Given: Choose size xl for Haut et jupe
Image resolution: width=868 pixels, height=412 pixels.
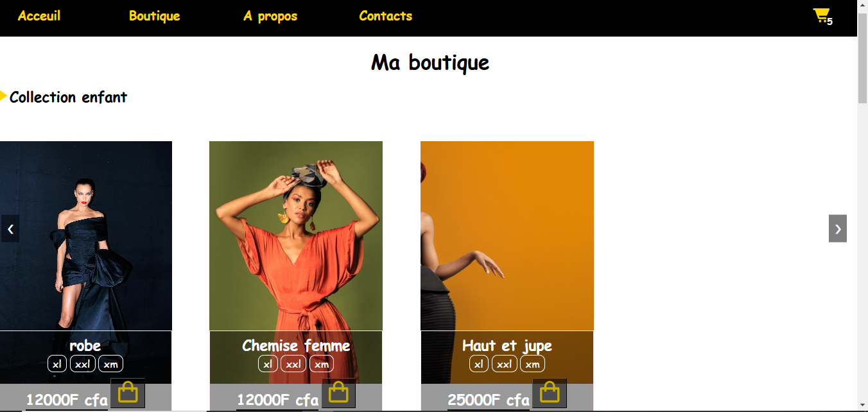Looking at the screenshot, I should pos(478,364).
